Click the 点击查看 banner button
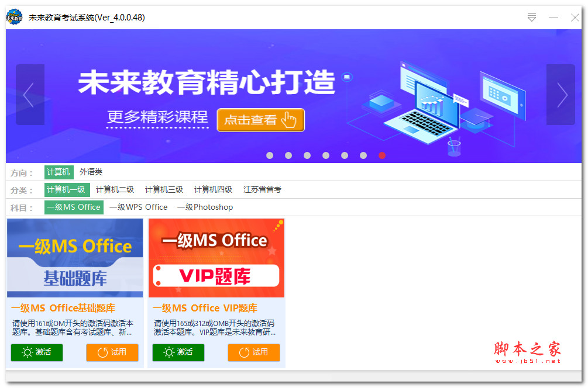588x388 pixels. [260, 120]
